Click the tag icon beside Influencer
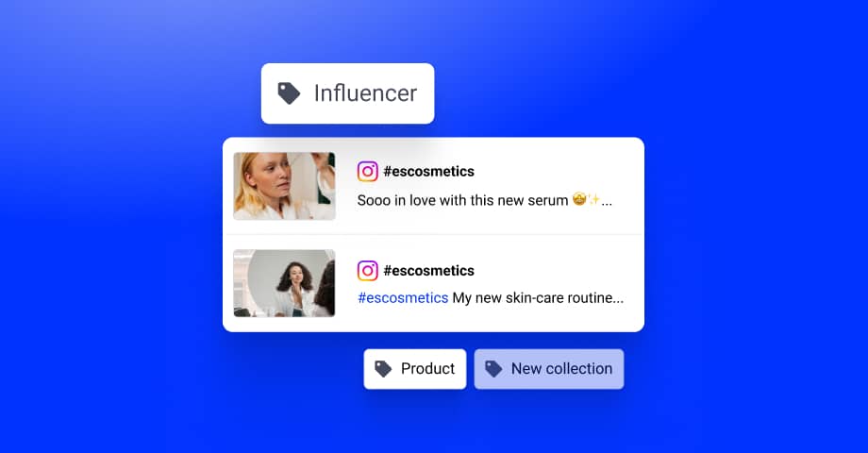This screenshot has width=868, height=453. (x=289, y=93)
